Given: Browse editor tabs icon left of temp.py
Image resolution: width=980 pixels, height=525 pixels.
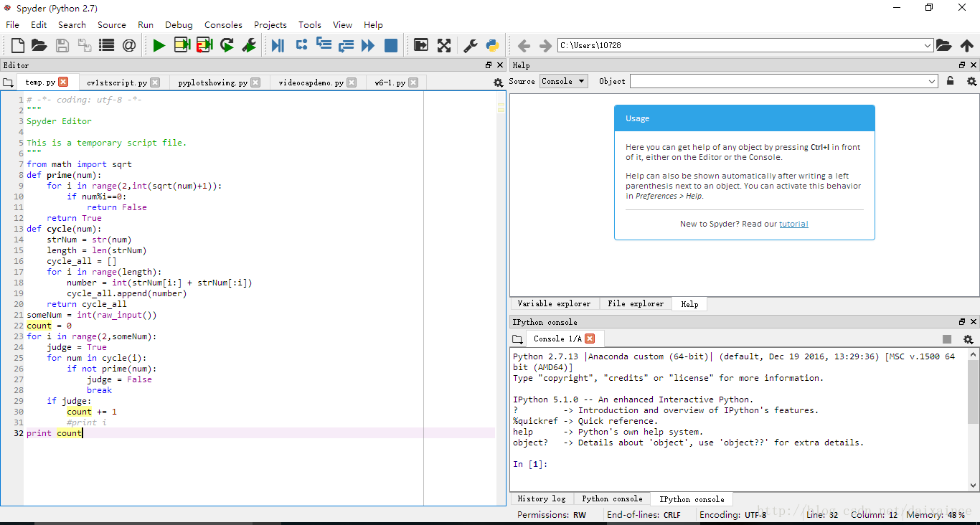Looking at the screenshot, I should pyautogui.click(x=8, y=82).
